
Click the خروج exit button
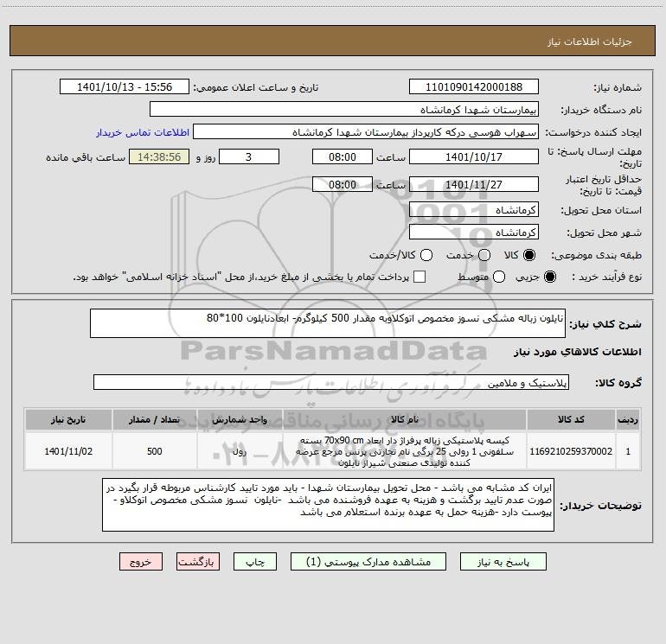(x=141, y=562)
